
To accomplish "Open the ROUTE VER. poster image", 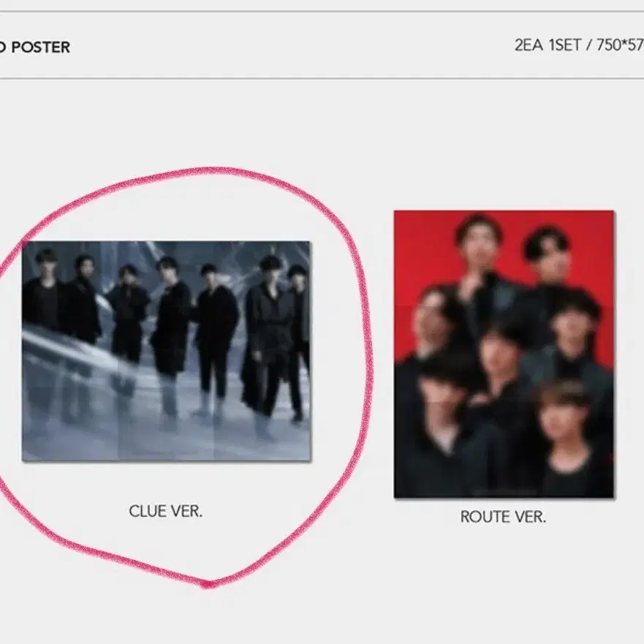I will 504,354.
